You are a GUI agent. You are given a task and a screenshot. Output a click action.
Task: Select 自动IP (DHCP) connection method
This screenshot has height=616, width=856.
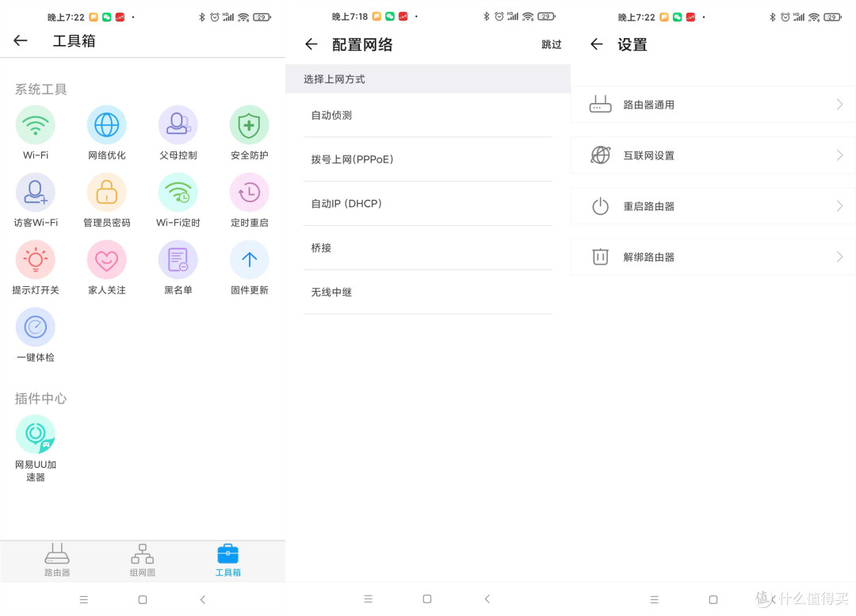(427, 204)
